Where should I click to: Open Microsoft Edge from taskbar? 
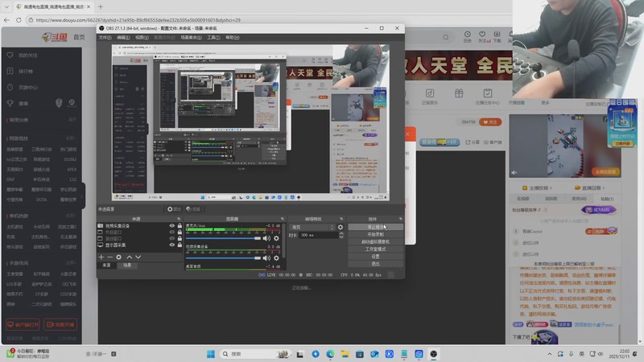[330, 354]
